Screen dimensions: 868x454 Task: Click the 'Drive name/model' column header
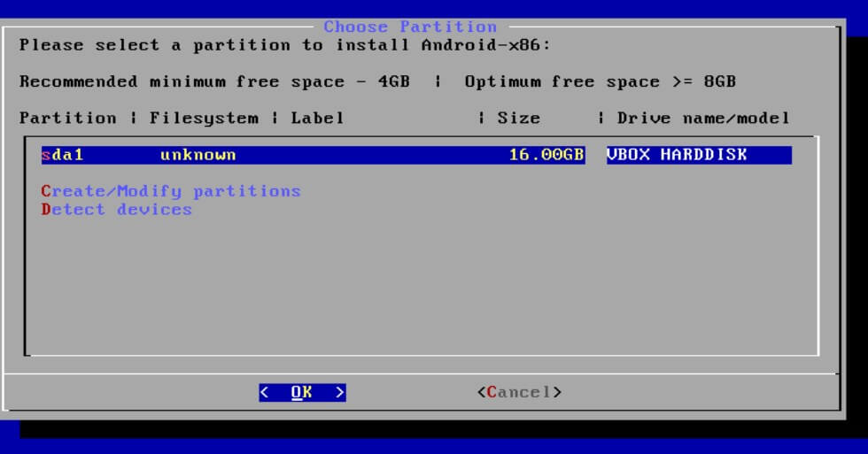[x=703, y=119]
